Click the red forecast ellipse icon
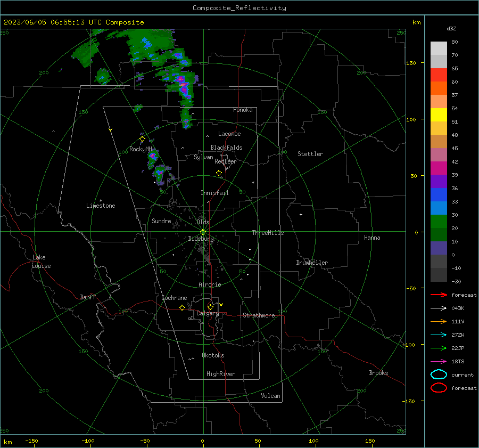 click(x=439, y=388)
